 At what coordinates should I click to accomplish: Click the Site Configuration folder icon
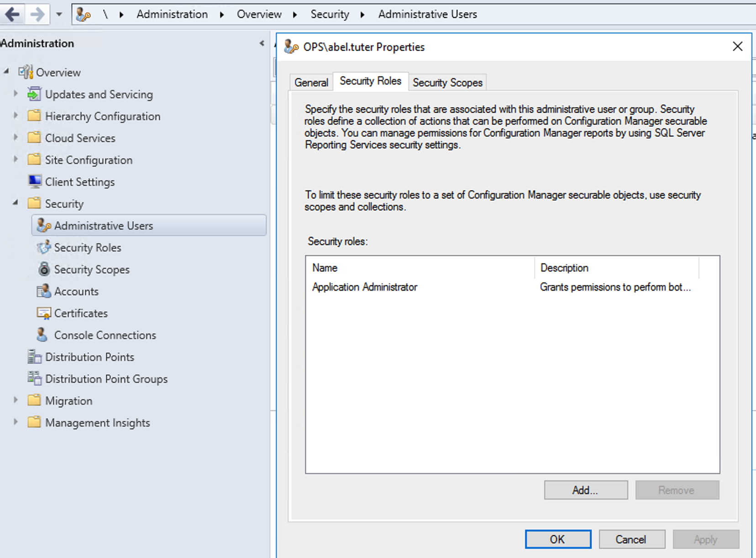point(34,159)
